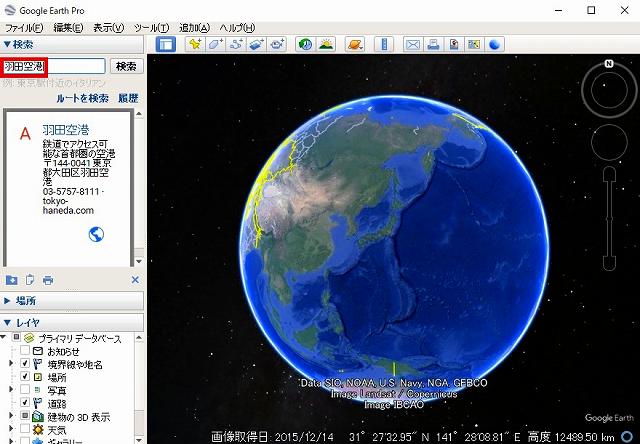Open the ファイル menu
This screenshot has width=640, height=444.
24,28
